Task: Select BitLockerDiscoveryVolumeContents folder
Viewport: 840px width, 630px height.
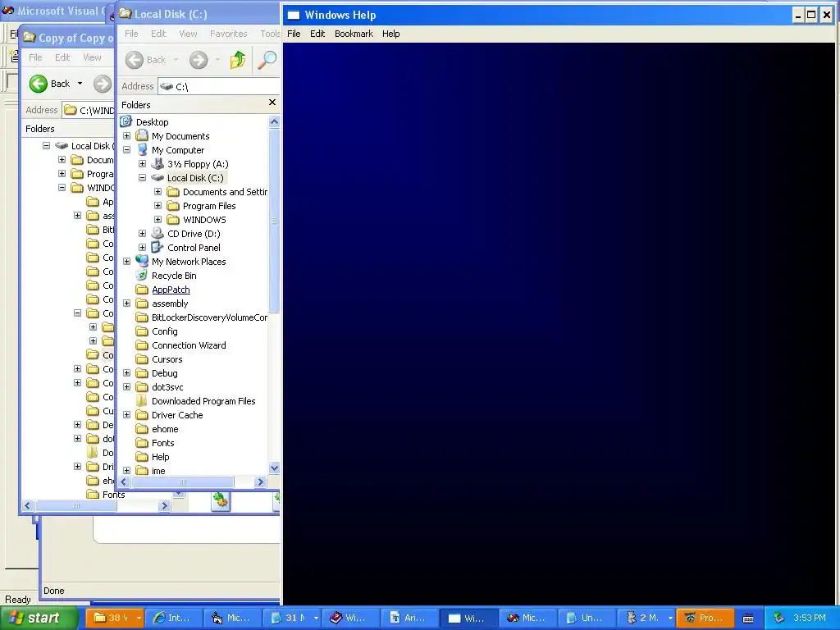Action: 209,317
